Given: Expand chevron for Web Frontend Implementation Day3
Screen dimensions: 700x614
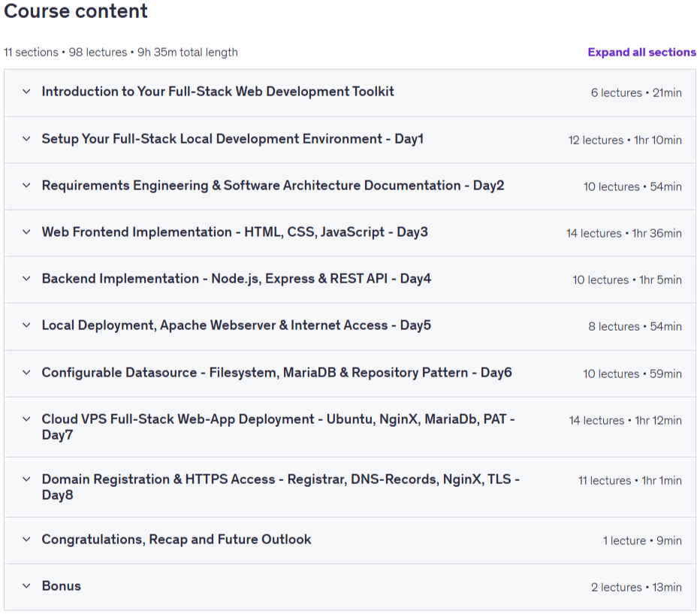Looking at the screenshot, I should [x=26, y=231].
